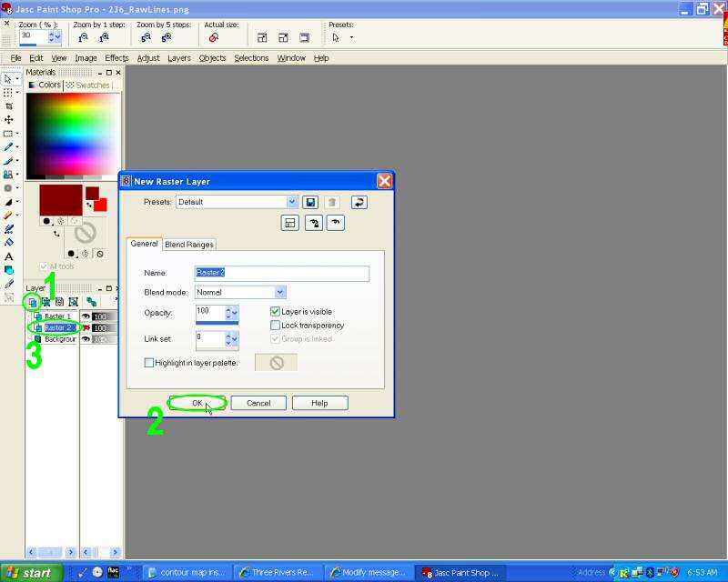Select the Crop tool in the toolbar

coord(9,105)
